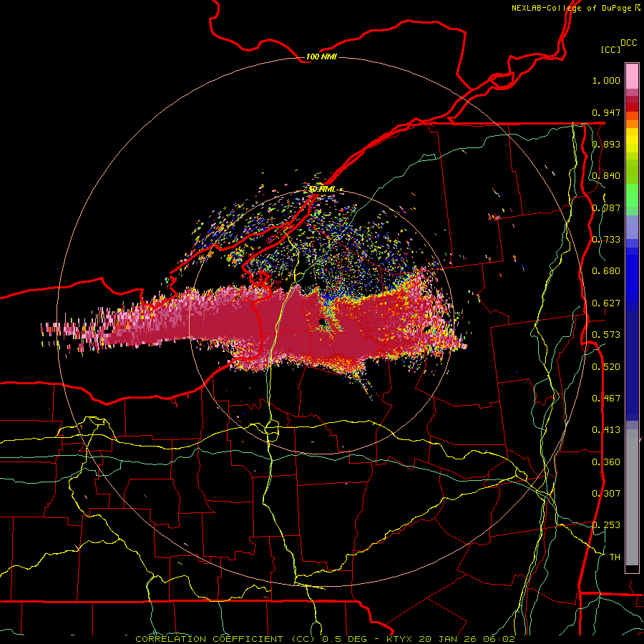Select the 0.680 scale value
Image resolution: width=644 pixels, height=644 pixels.
(606, 271)
